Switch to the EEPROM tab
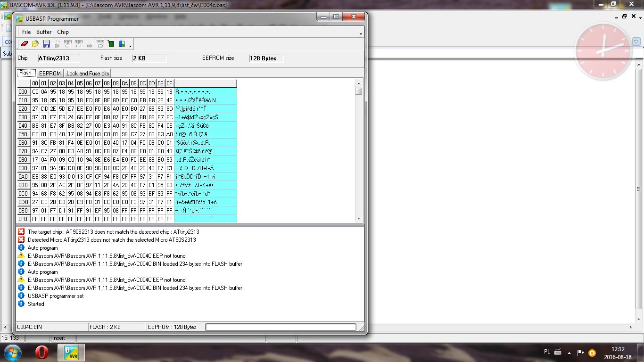The width and height of the screenshot is (644, 362). click(x=50, y=73)
